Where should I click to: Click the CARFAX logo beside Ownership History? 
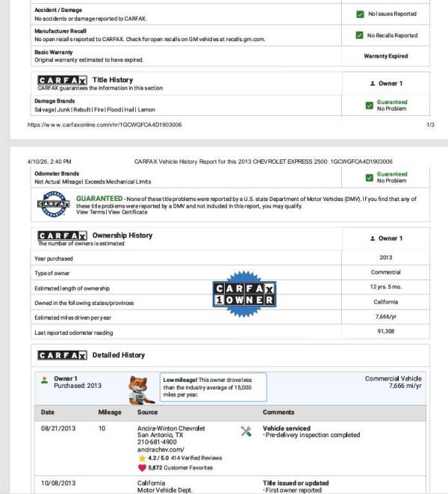pyautogui.click(x=62, y=235)
